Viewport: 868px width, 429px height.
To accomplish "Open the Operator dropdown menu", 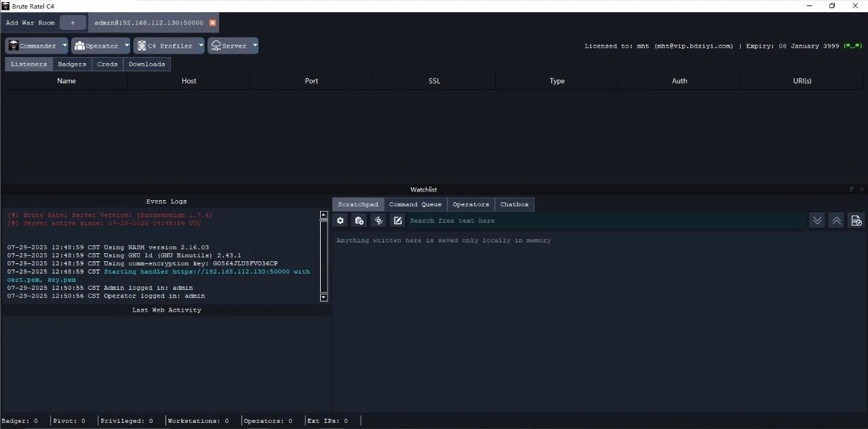I will (x=100, y=45).
